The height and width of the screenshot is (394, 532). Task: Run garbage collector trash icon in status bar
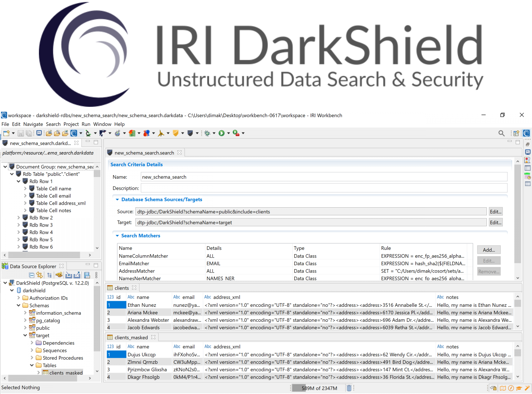[x=349, y=388]
